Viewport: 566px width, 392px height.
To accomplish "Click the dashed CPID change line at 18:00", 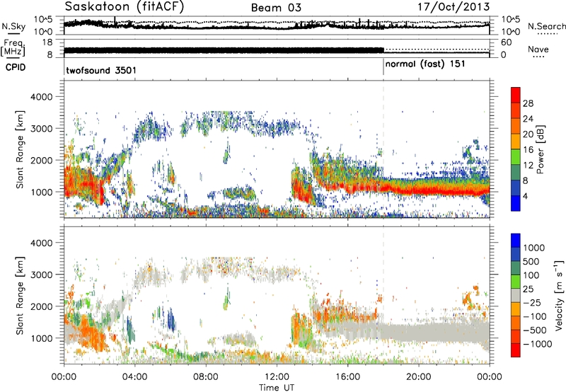I will (383, 148).
